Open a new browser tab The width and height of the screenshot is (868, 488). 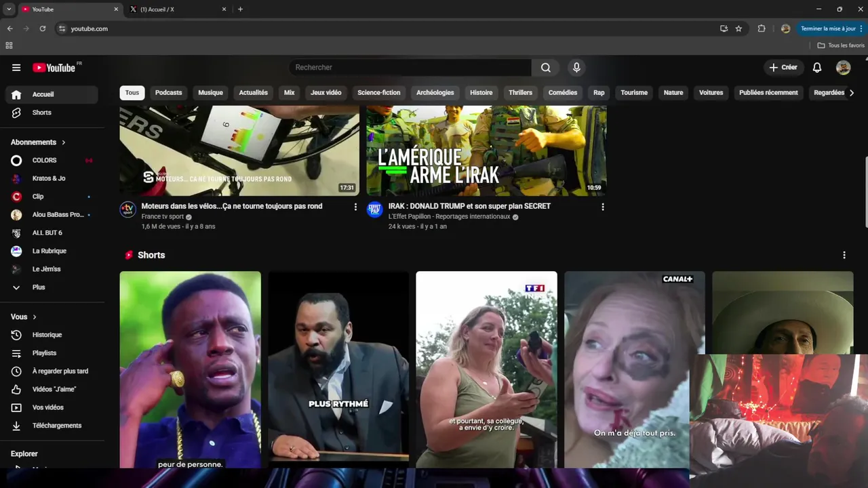240,9
